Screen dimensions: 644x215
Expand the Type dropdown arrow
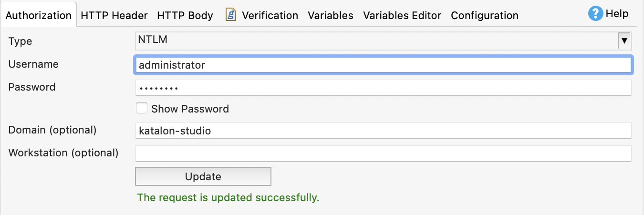(x=624, y=41)
